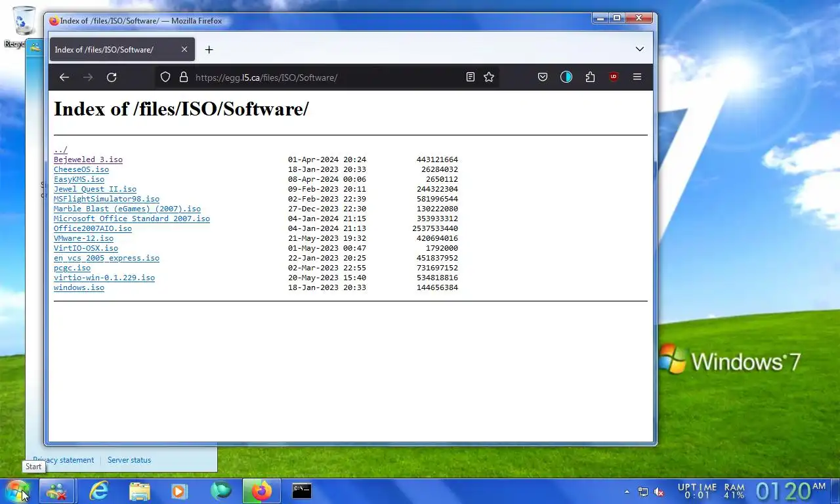
Task: Maximize the Firefox window
Action: point(617,18)
